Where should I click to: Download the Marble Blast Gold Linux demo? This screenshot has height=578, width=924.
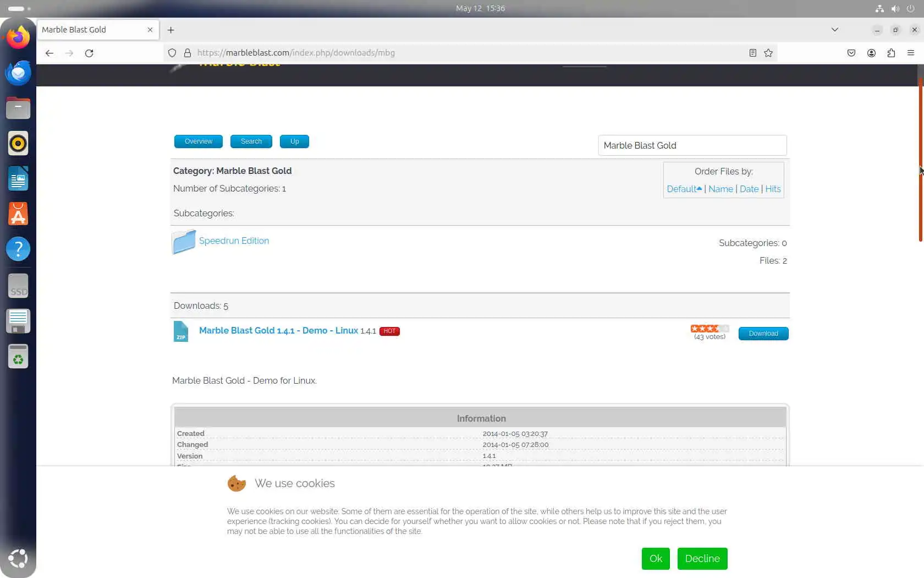click(x=763, y=334)
